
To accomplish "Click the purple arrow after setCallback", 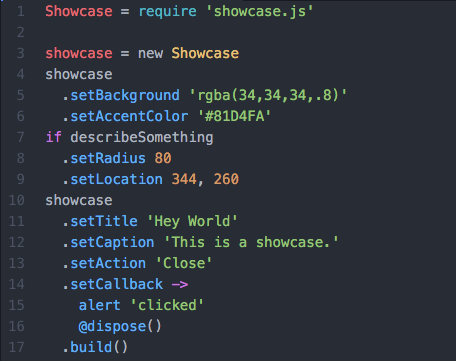I will click(180, 284).
